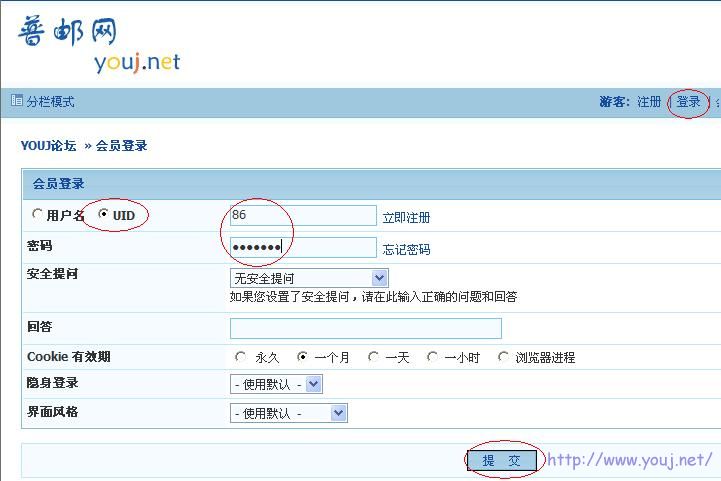Click the Cookie 有效期 label
Viewport: 721px width, 481px height.
point(69,357)
